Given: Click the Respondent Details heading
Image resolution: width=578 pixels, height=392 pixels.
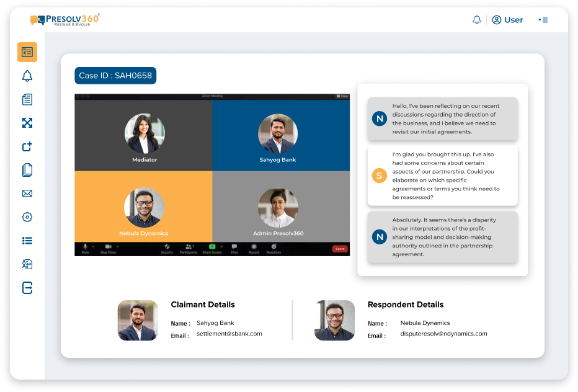Looking at the screenshot, I should (x=406, y=305).
